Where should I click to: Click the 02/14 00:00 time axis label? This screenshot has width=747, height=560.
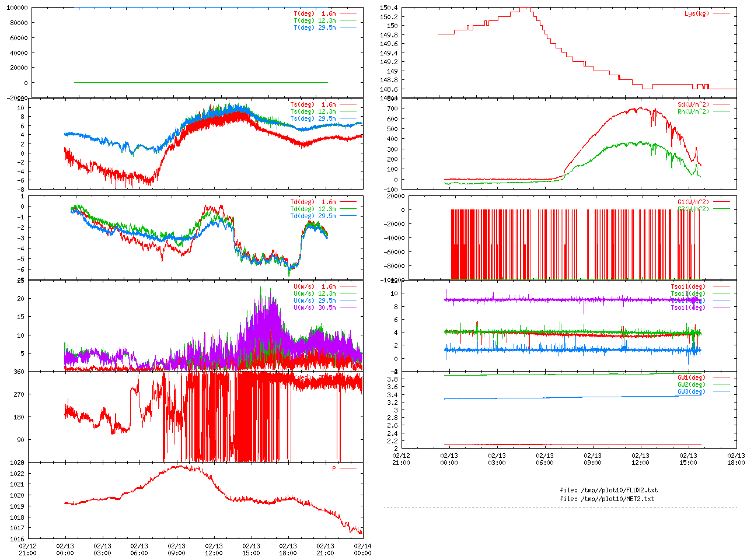362,549
